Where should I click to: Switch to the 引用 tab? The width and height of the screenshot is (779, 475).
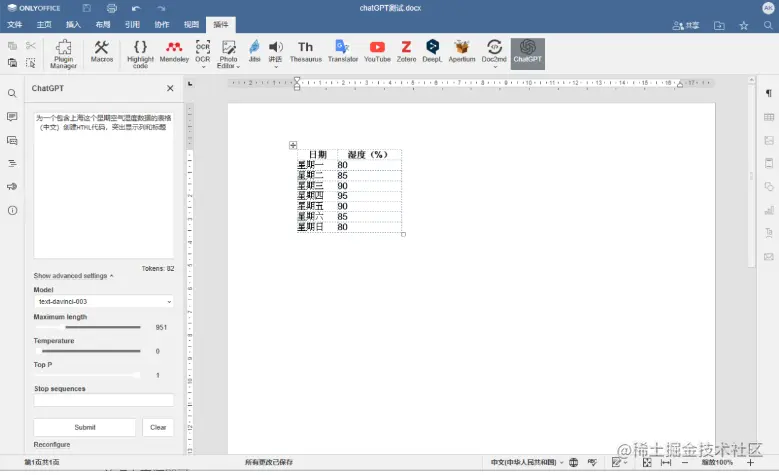coord(132,25)
